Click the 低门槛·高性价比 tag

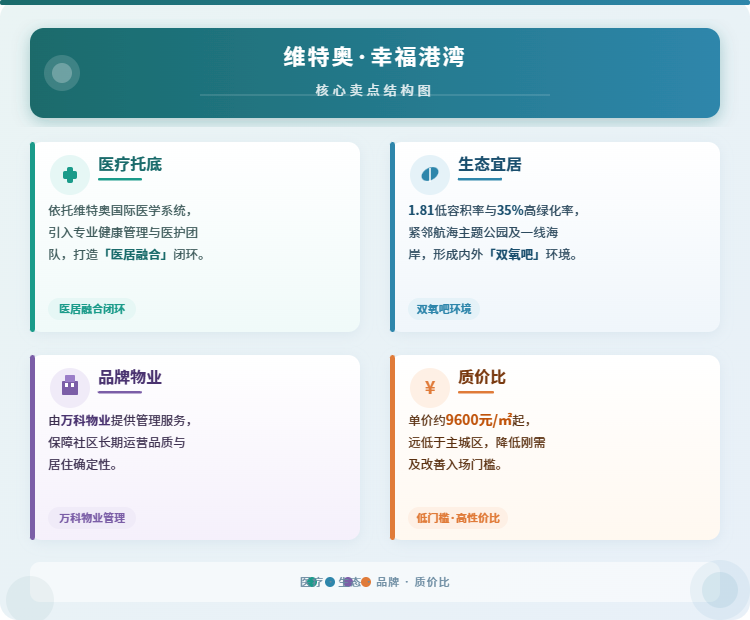tap(458, 518)
